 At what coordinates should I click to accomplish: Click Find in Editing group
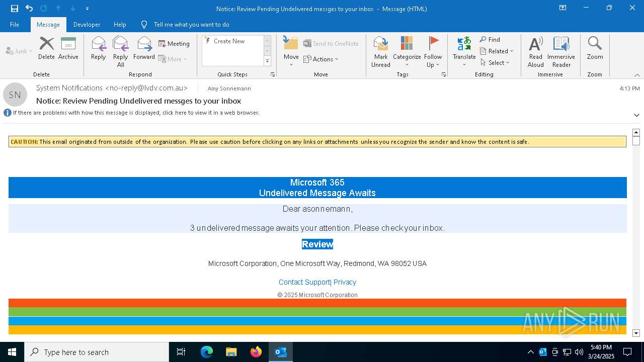pos(490,40)
